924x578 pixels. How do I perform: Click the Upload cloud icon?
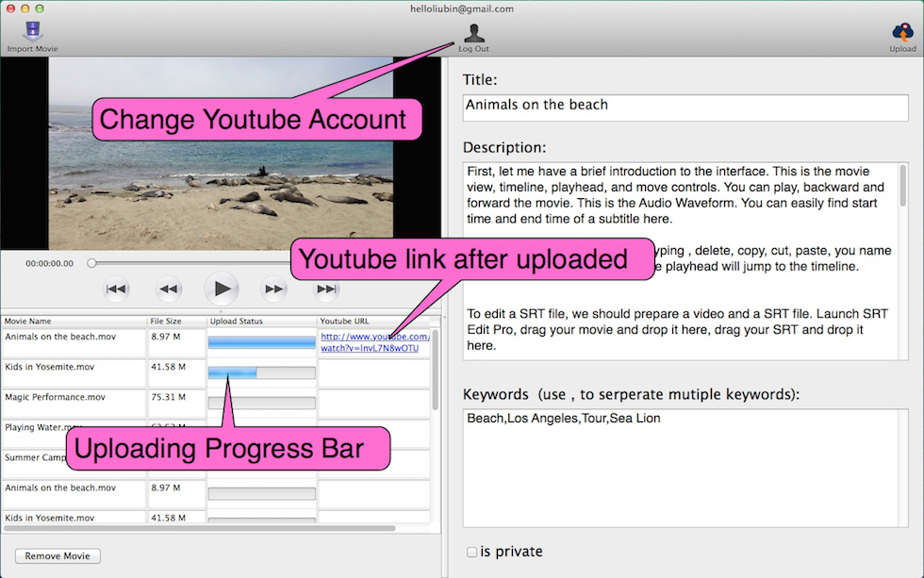click(x=902, y=33)
